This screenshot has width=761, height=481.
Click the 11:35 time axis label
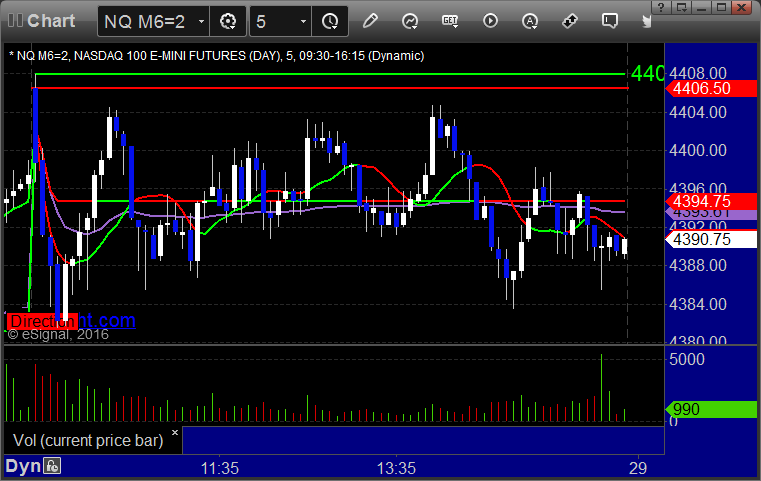click(220, 468)
